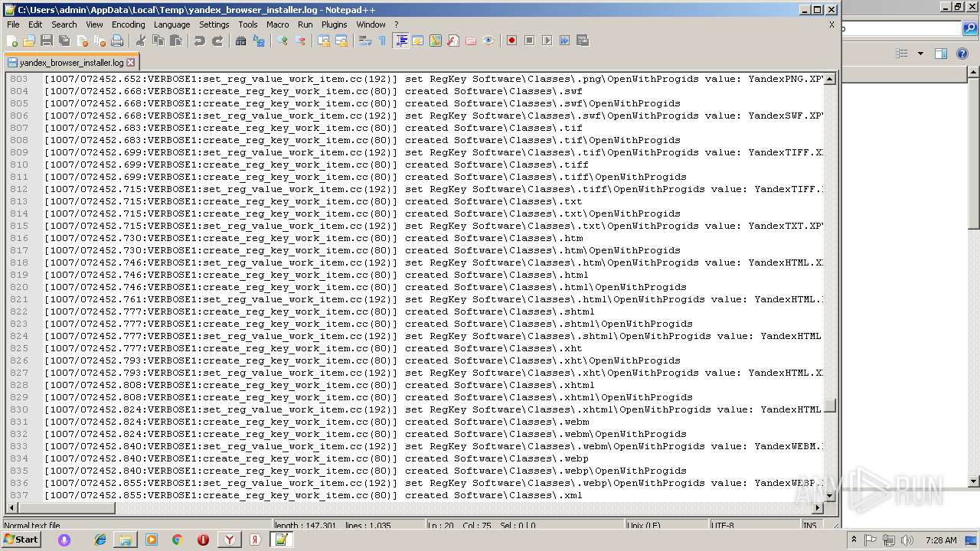The image size is (980, 551).
Task: Click the Save Recorded Macro icon
Action: 582,41
